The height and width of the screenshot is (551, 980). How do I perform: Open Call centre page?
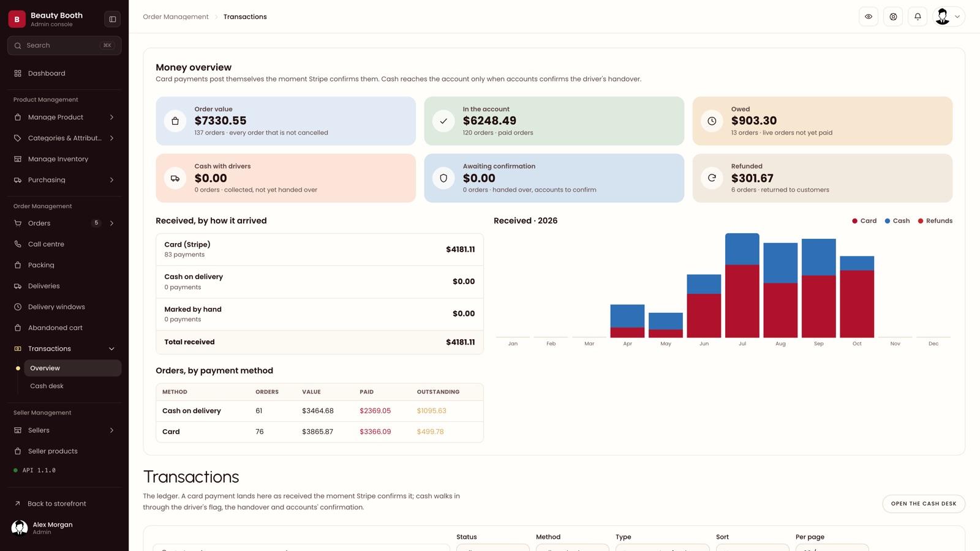point(64,244)
